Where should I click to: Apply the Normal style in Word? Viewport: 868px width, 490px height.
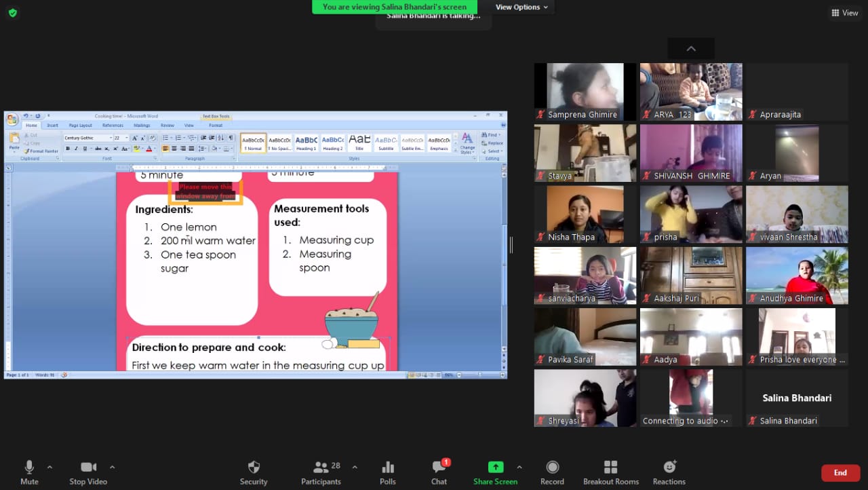[254, 143]
